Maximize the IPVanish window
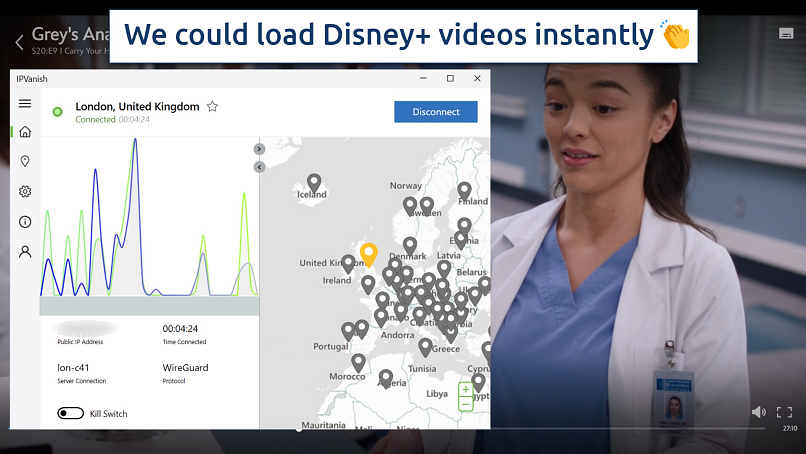 450,79
